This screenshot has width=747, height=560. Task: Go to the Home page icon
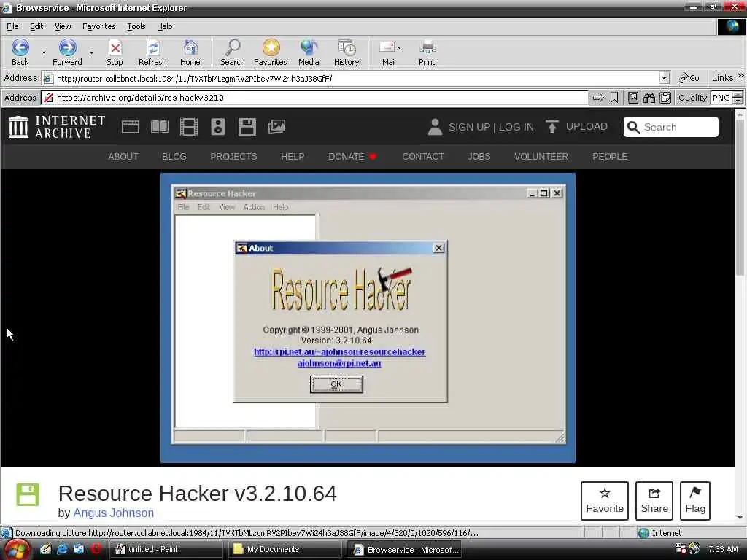[x=190, y=47]
